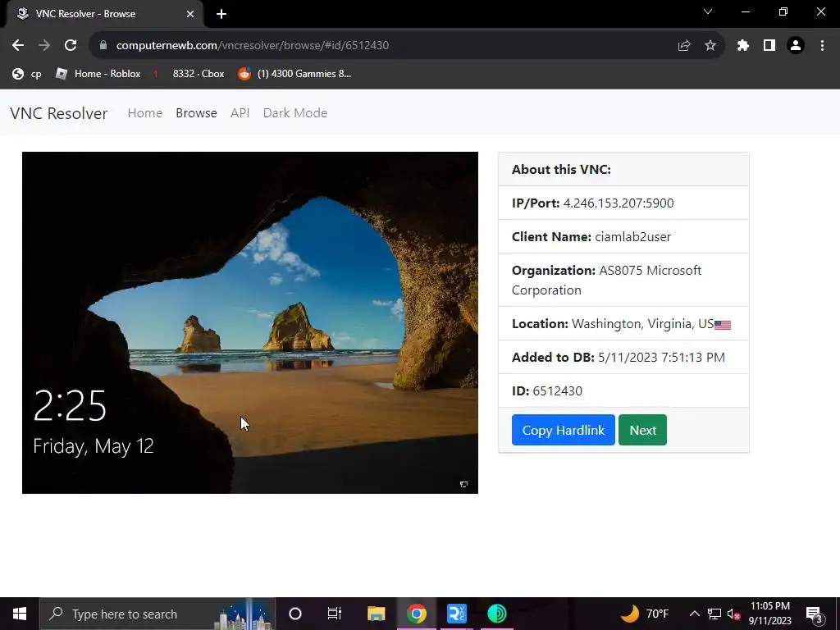Click the VNC Resolver brand title

(x=59, y=113)
